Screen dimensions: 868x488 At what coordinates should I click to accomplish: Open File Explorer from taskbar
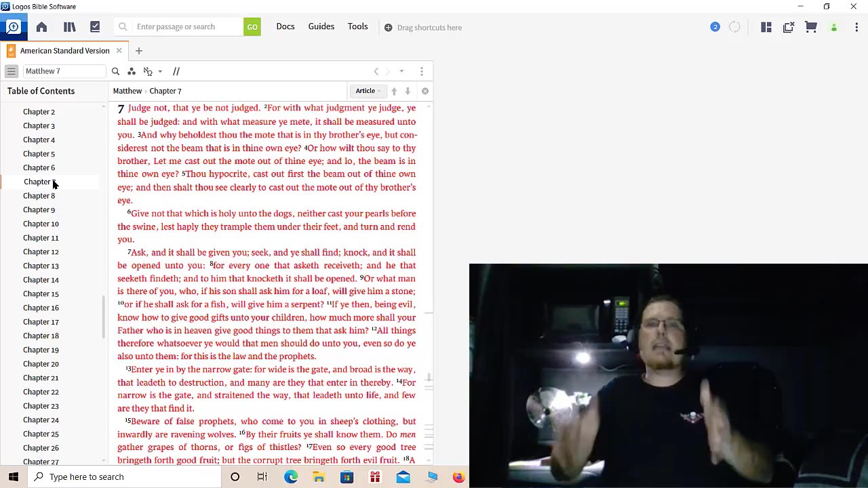[319, 477]
